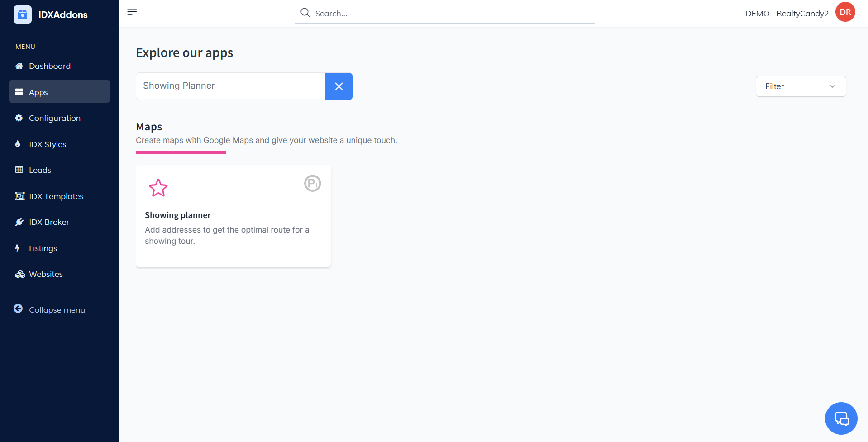
Task: Favorite Showing planner with the star icon
Action: [158, 188]
